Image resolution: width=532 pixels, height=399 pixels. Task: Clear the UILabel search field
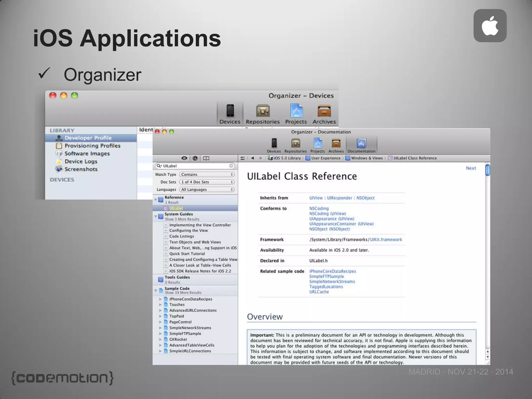pos(231,166)
